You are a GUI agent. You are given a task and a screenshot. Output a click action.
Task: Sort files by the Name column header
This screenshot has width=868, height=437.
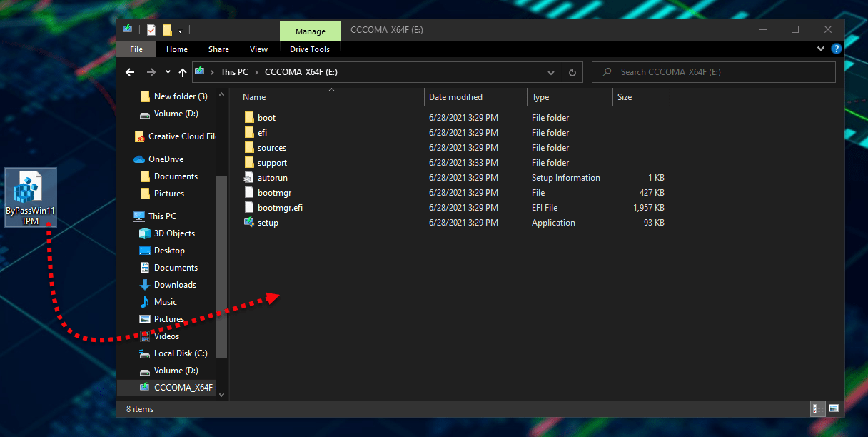pyautogui.click(x=254, y=97)
